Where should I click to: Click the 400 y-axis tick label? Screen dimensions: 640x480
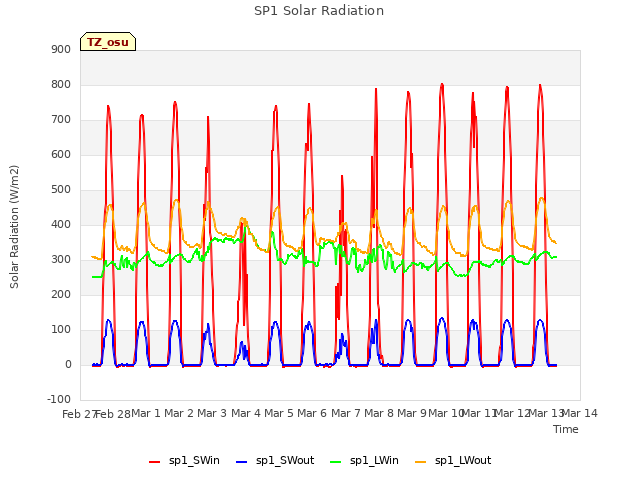point(61,224)
